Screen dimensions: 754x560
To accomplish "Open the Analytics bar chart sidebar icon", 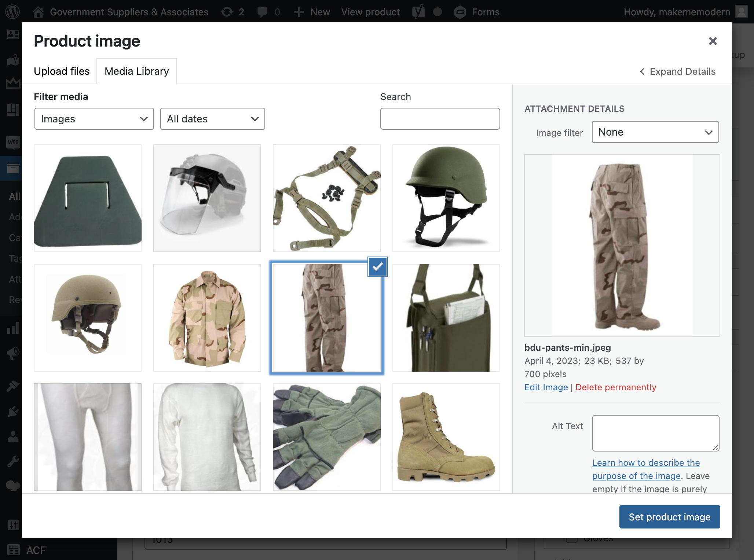I will 13,328.
